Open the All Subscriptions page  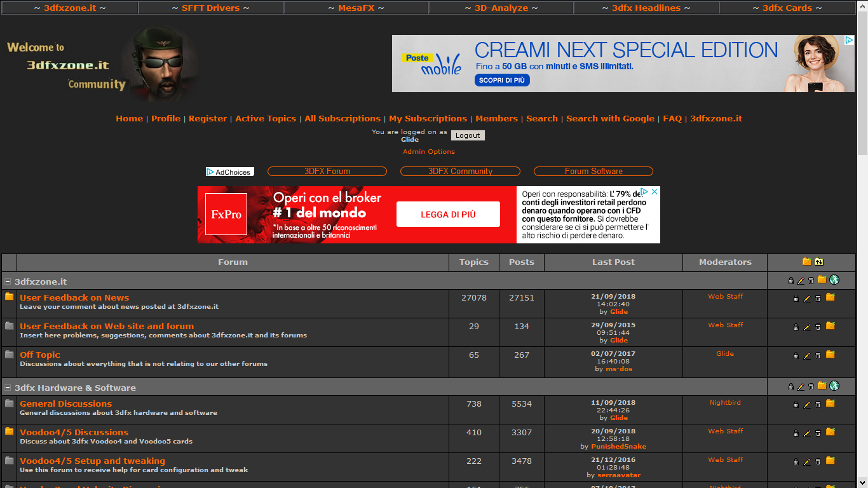[342, 118]
